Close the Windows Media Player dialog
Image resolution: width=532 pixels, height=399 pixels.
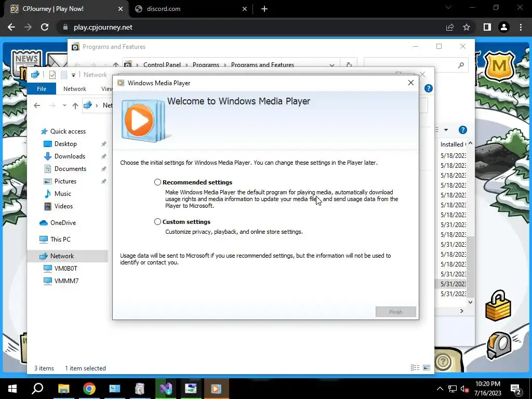coord(411,83)
